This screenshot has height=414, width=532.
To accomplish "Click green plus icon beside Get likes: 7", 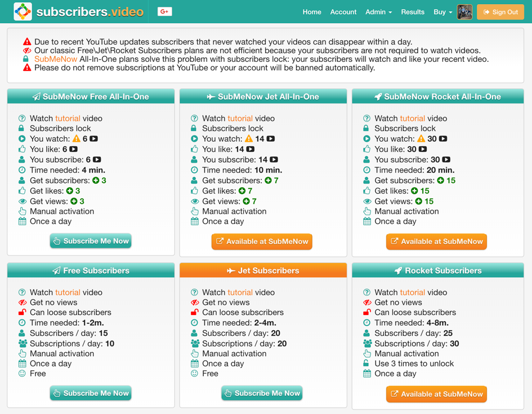I will pos(242,191).
